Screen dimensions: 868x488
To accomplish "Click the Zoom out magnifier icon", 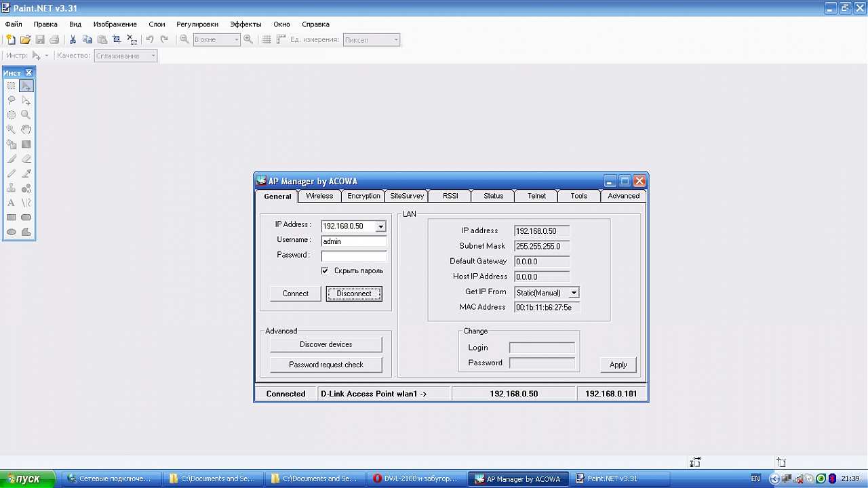I will pyautogui.click(x=184, y=40).
